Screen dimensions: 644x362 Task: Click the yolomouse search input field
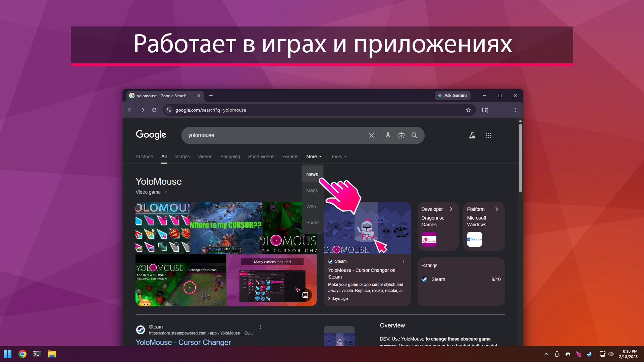coord(275,135)
